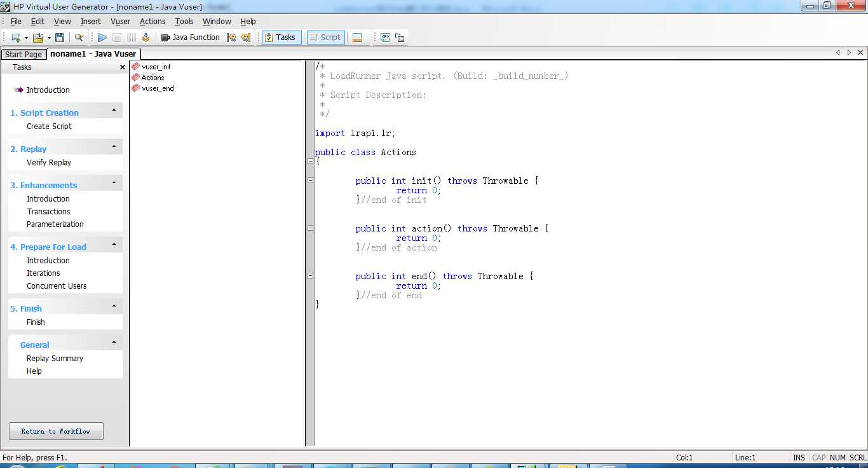This screenshot has height=468, width=868.
Task: Toggle the Output window toolbar icon
Action: (x=357, y=38)
